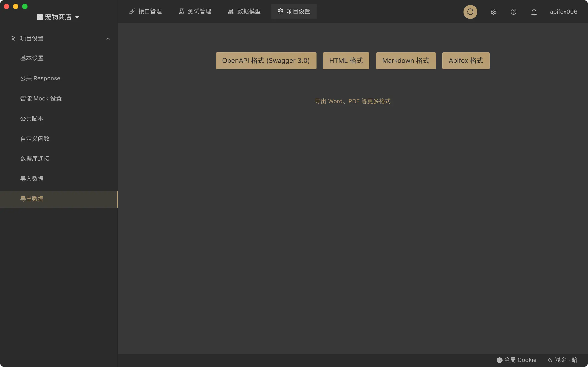
Task: Click the 项目设置 sidebar section icon
Action: click(x=13, y=38)
